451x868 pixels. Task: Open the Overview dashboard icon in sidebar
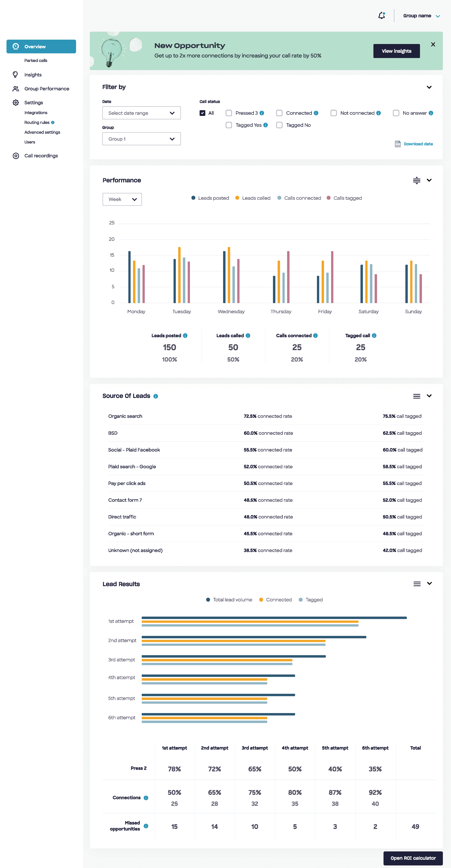tap(16, 47)
